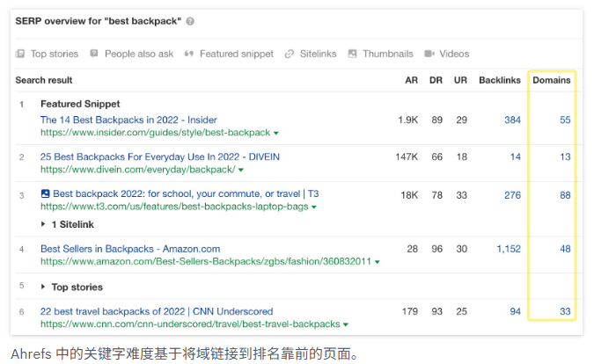Viewport: 594px width, 364px height.
Task: Click the thumbnail icon in T3 result
Action: pos(46,193)
